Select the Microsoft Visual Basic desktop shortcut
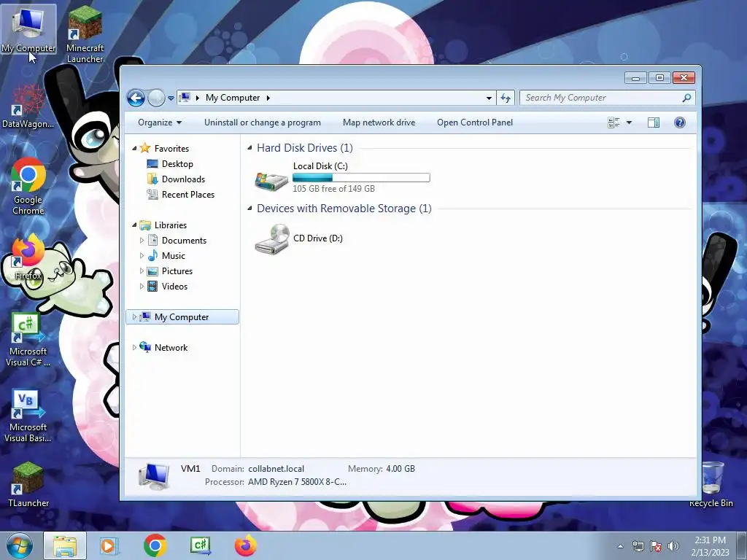 click(x=28, y=416)
